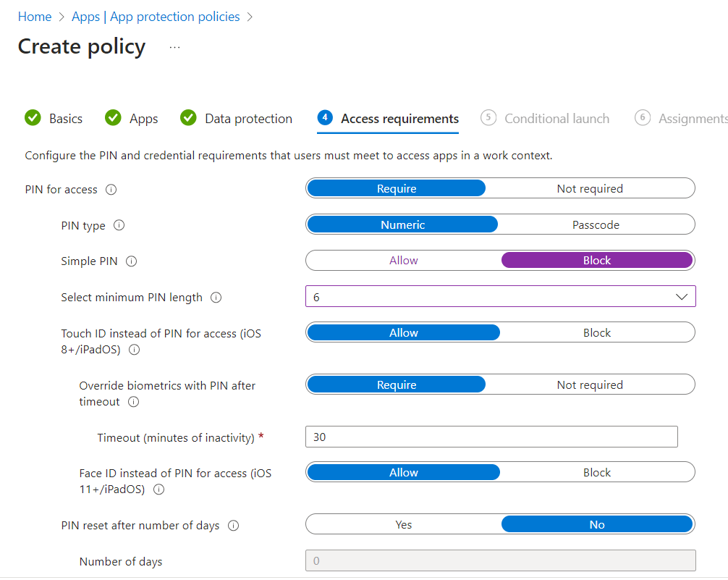This screenshot has height=580, width=728.
Task: Click the Face ID setting info icon
Action: [158, 489]
